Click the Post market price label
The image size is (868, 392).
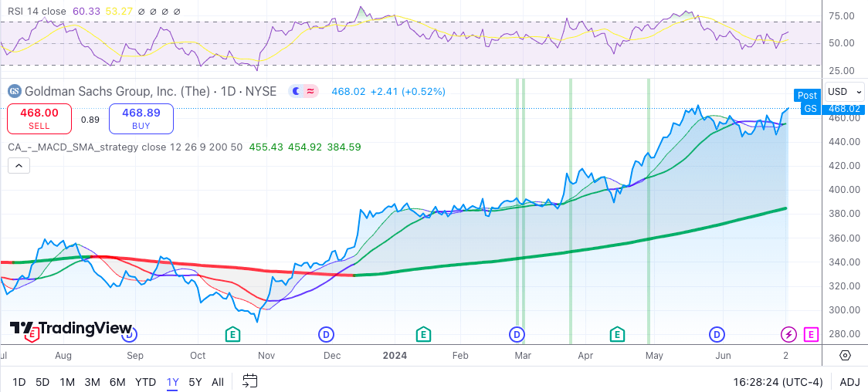click(x=808, y=95)
